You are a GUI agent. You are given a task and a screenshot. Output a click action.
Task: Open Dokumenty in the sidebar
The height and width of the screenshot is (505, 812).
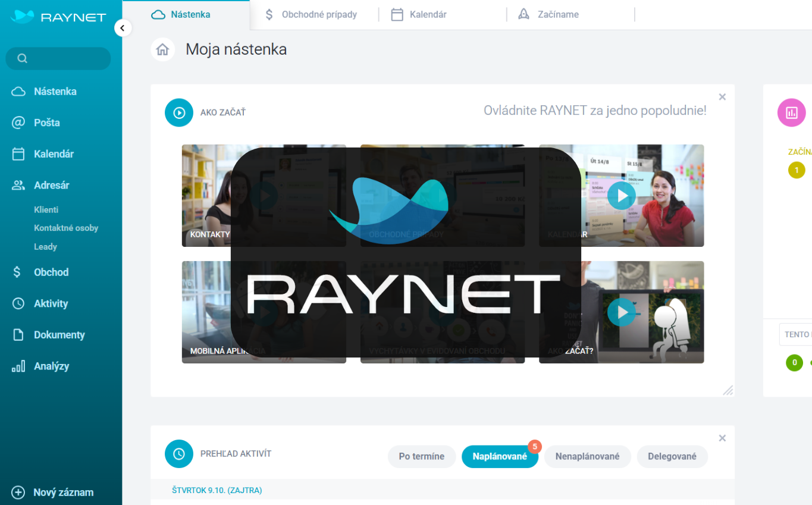pos(61,335)
